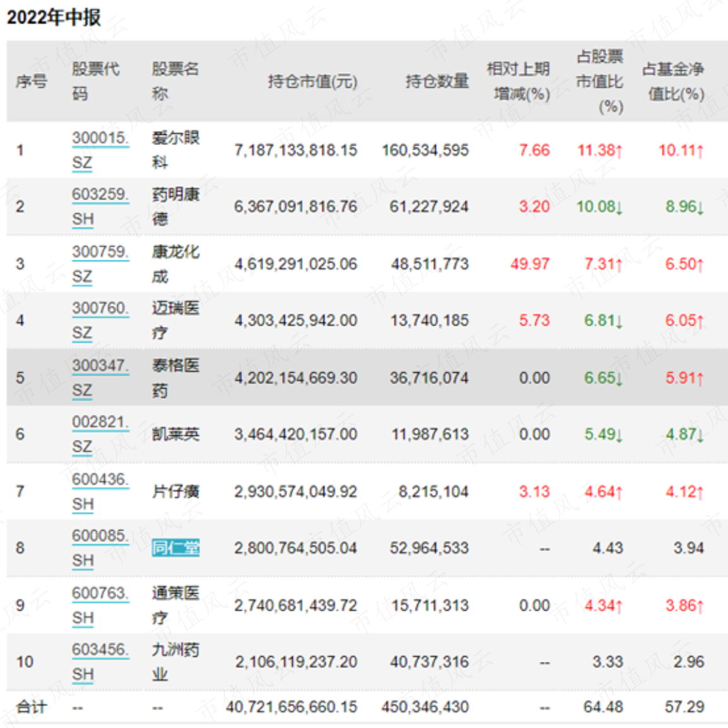Open stock code link 300015.SZ
This screenshot has height=728, width=728.
100,150
